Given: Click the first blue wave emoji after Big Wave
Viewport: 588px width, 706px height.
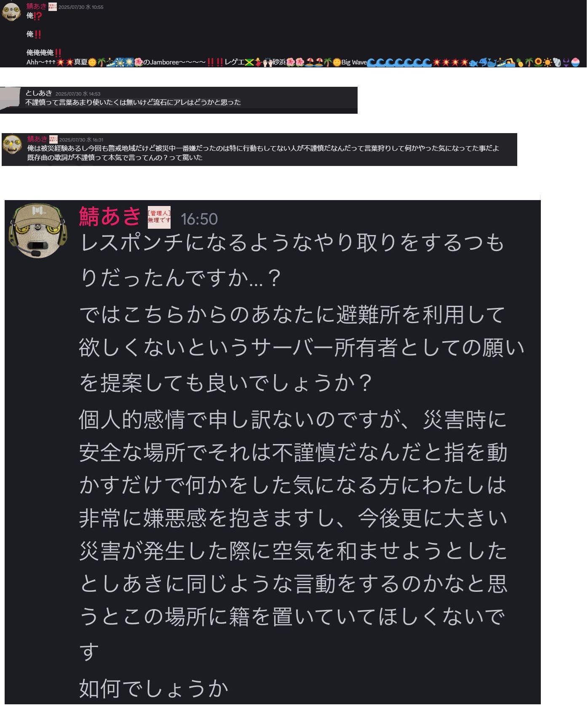Looking at the screenshot, I should click(x=372, y=63).
